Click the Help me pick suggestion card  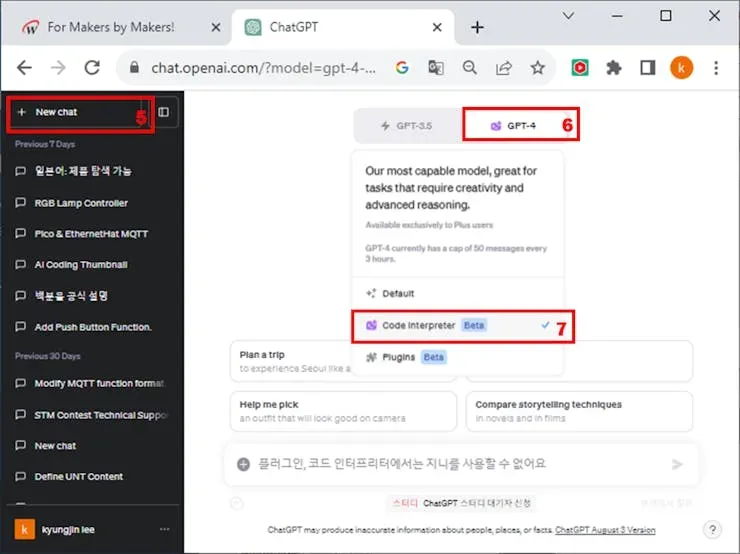coord(343,411)
